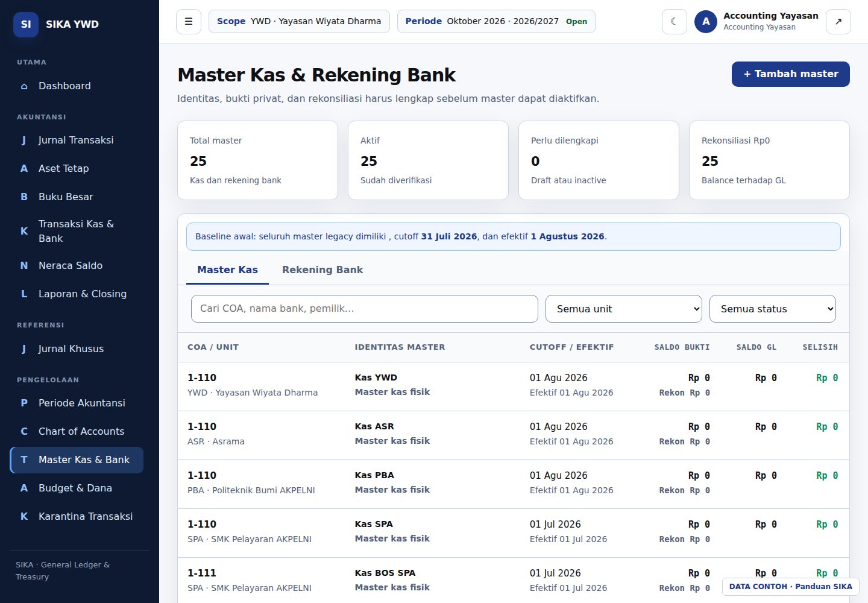This screenshot has width=868, height=603.
Task: Expand the Semua status dropdown
Action: coord(773,309)
